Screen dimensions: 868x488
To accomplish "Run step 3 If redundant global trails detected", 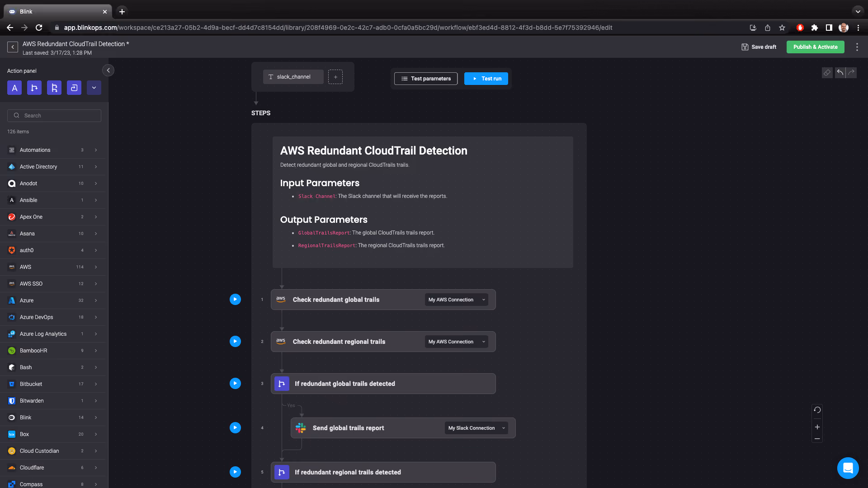I will 235,384.
